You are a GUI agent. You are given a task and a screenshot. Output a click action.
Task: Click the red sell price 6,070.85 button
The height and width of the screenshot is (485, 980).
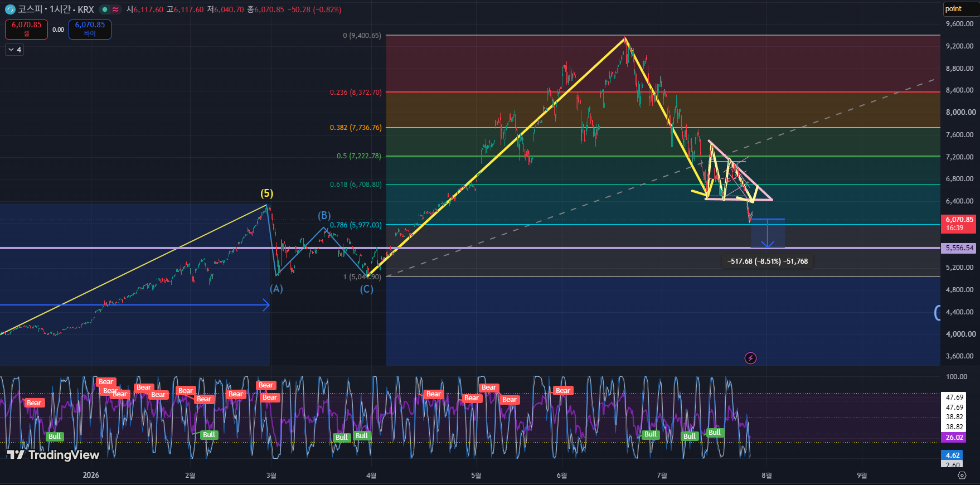tap(26, 29)
